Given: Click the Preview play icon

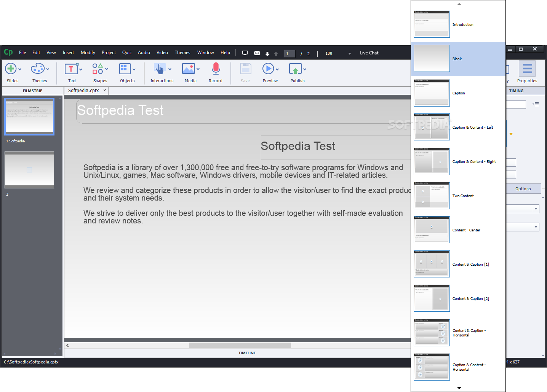Looking at the screenshot, I should (x=268, y=69).
